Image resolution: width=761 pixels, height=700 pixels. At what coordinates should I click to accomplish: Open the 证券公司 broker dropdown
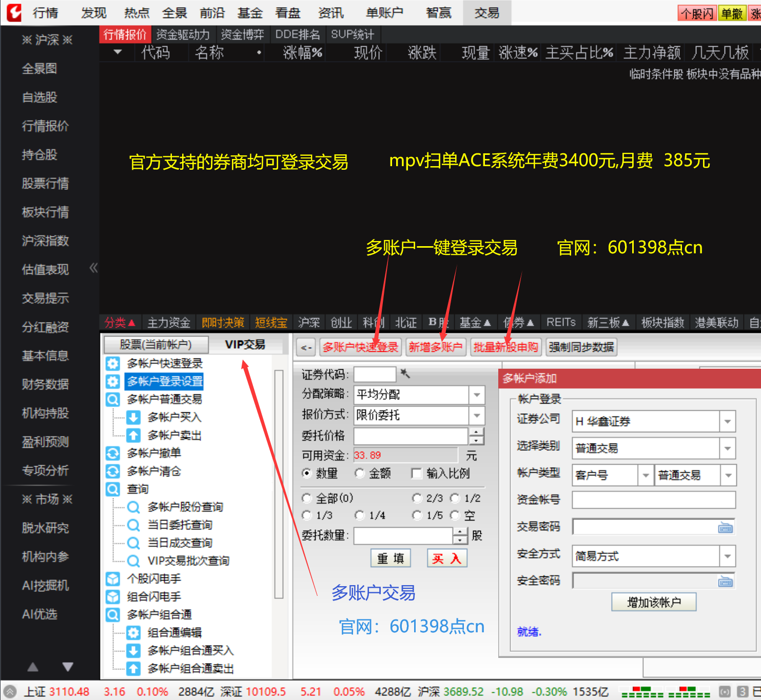tap(728, 422)
